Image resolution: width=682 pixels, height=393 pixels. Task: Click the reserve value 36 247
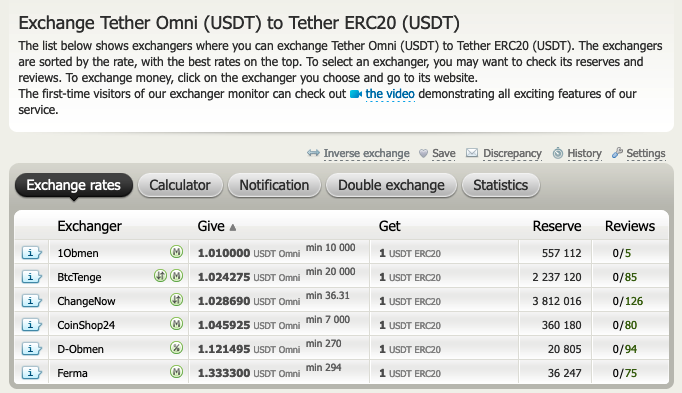[x=565, y=373]
